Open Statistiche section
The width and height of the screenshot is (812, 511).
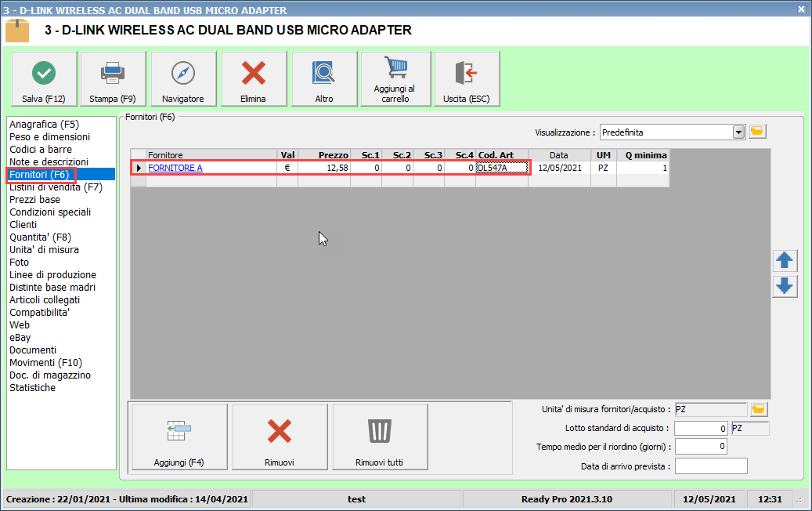32,388
